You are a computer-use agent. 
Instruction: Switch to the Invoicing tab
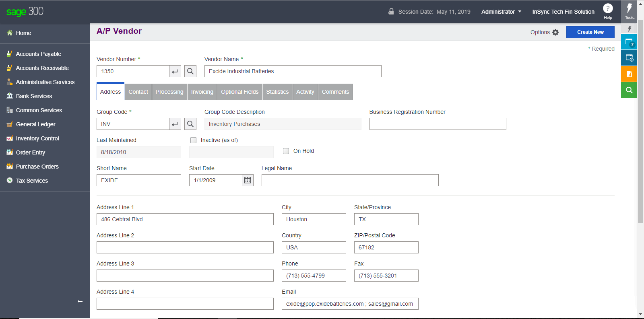pos(202,92)
